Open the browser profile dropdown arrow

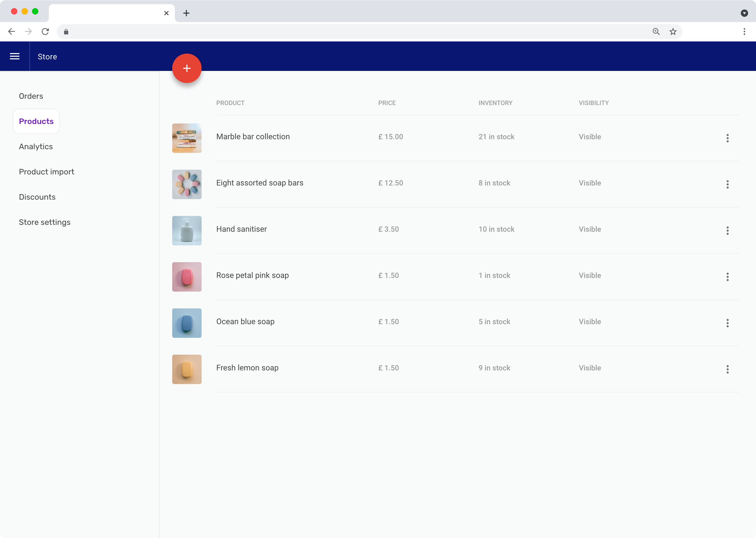pyautogui.click(x=745, y=13)
